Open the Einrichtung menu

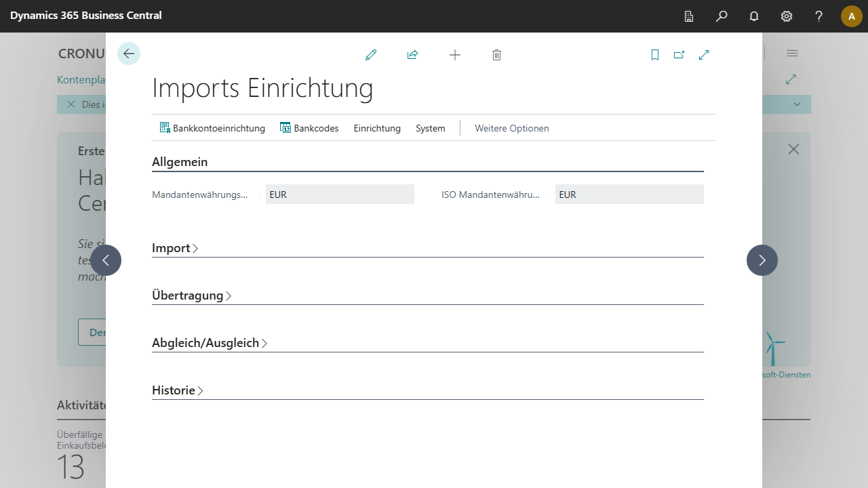(x=377, y=128)
